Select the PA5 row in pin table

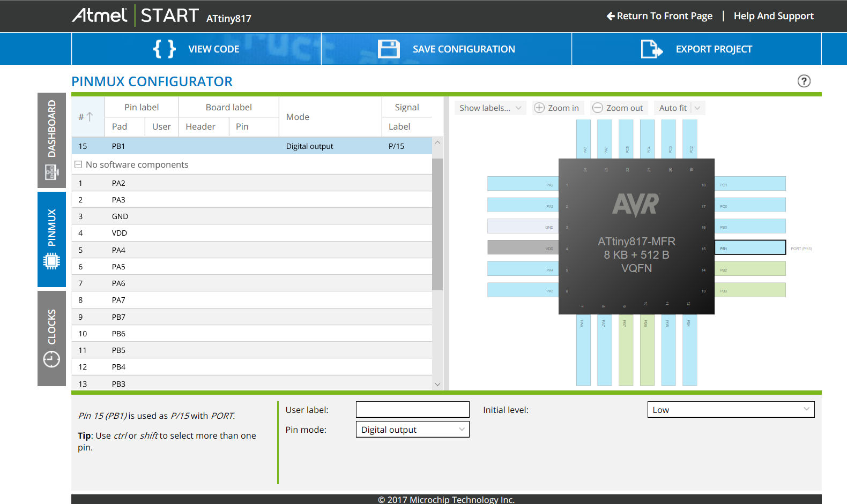(x=252, y=266)
